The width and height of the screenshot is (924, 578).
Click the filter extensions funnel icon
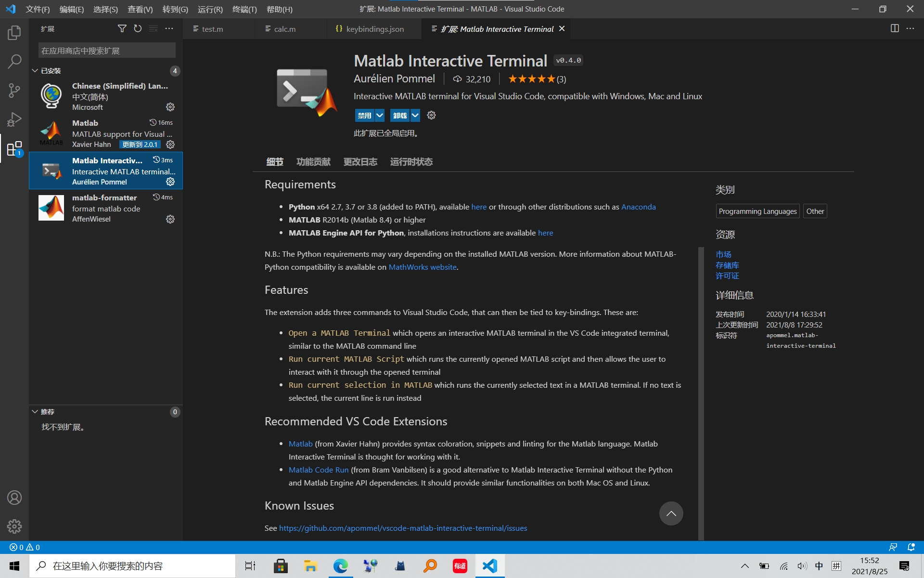(x=122, y=29)
